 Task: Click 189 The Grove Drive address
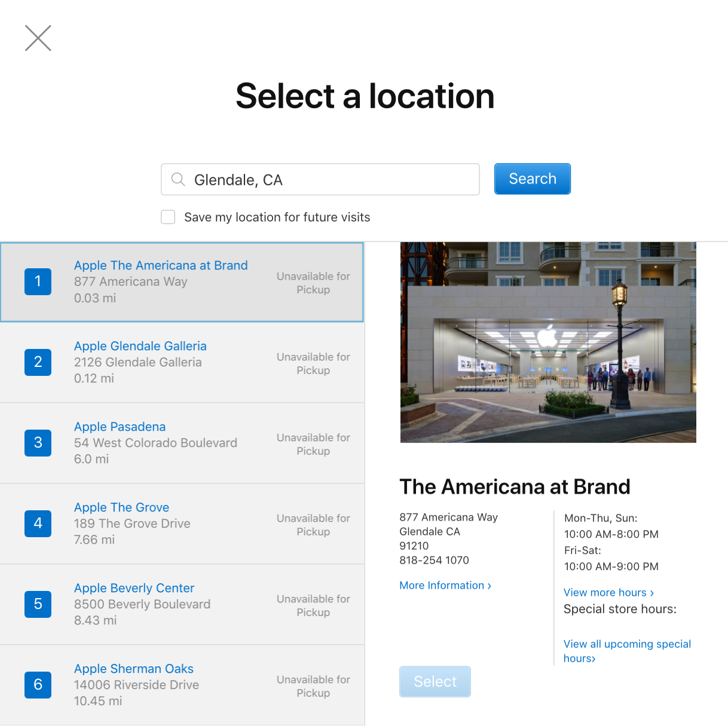132,523
